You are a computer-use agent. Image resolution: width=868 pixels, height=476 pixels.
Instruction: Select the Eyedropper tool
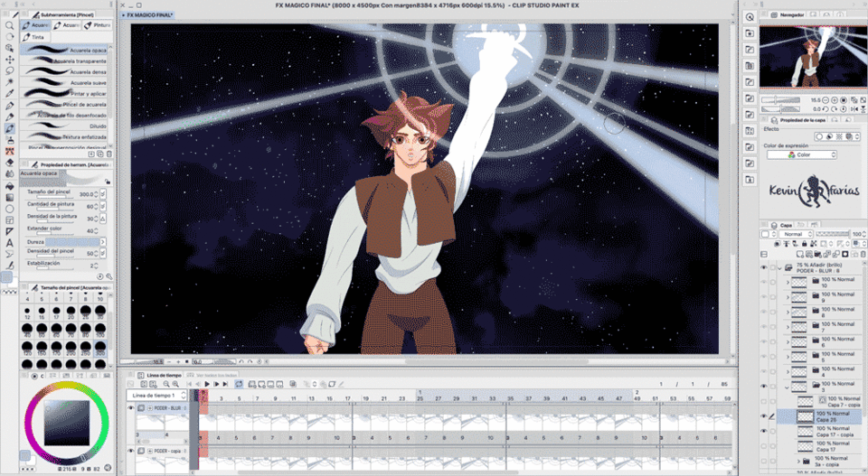[x=9, y=93]
